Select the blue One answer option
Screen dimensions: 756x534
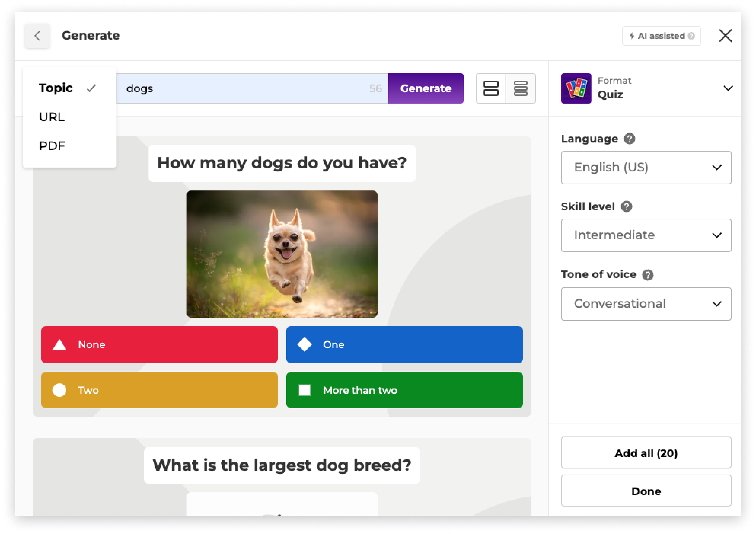click(x=404, y=345)
